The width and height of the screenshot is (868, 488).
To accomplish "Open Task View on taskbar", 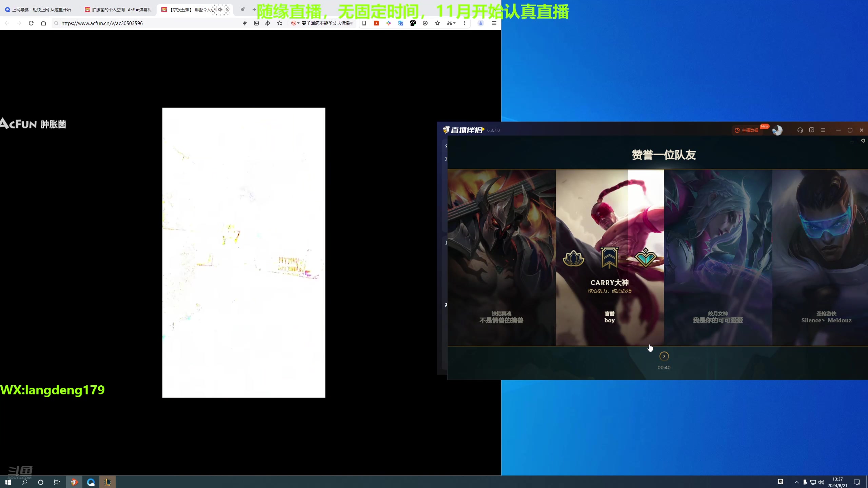I will pyautogui.click(x=57, y=482).
